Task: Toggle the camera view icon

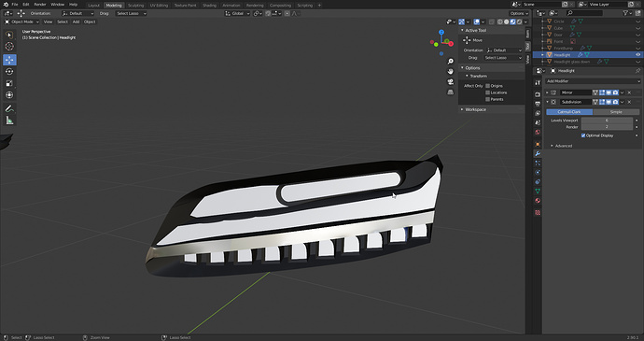Action: [451, 81]
